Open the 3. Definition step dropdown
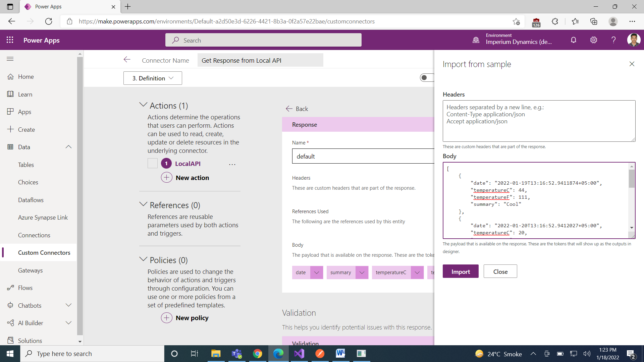 click(x=153, y=78)
